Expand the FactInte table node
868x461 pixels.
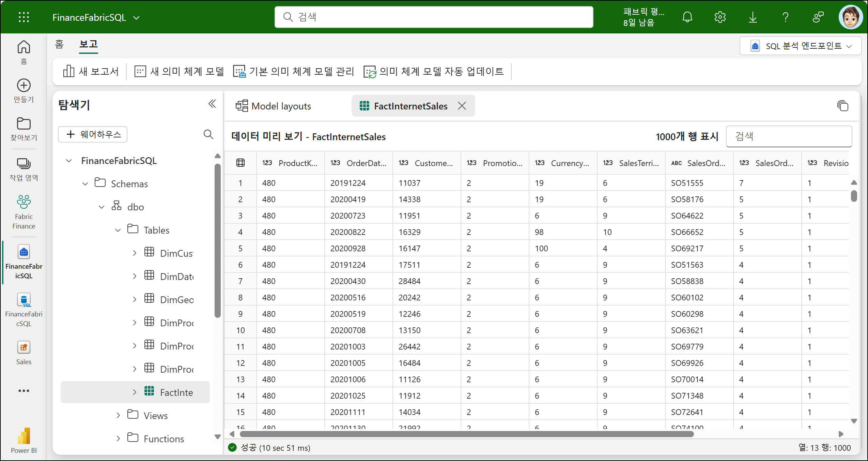[x=135, y=392]
